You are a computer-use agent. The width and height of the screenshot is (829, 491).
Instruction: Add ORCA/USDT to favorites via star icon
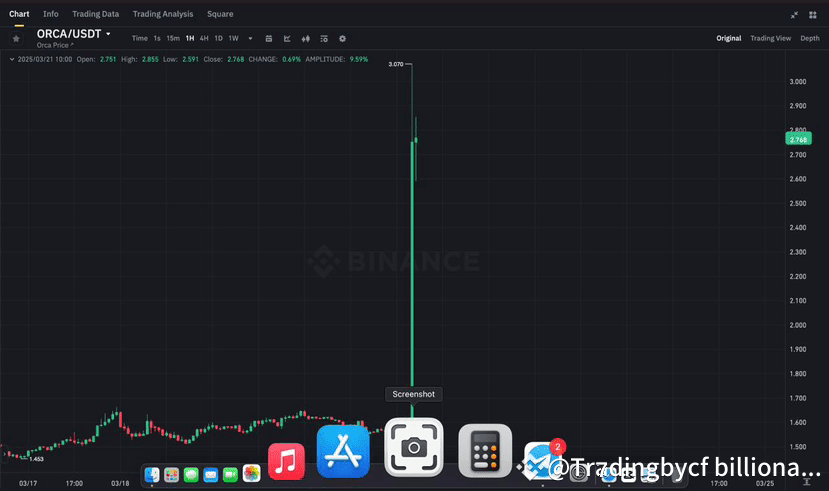coord(16,39)
